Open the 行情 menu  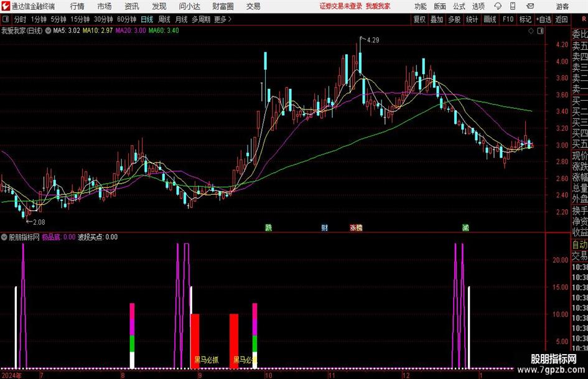(77, 6)
